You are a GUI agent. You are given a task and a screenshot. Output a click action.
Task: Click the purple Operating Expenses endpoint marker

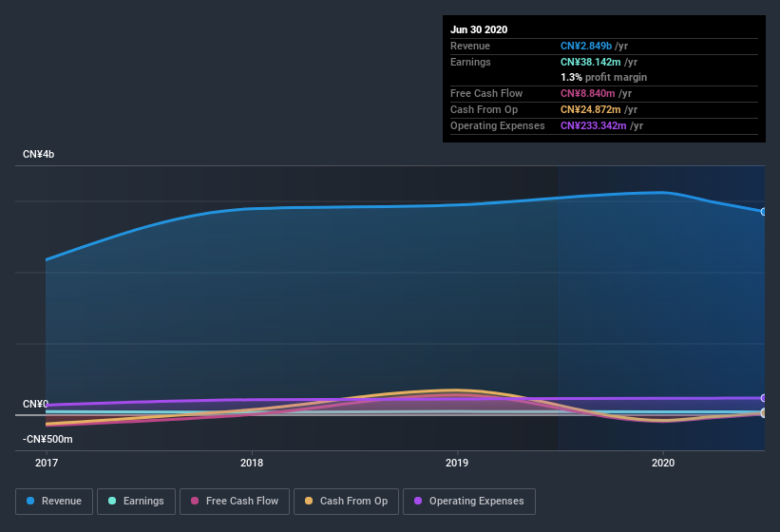pyautogui.click(x=764, y=398)
